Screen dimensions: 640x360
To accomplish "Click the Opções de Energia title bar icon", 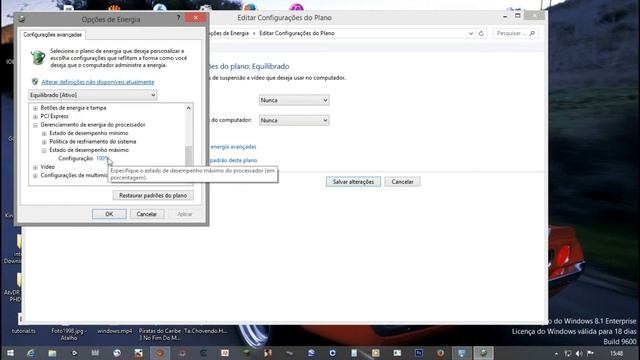I will click(22, 19).
